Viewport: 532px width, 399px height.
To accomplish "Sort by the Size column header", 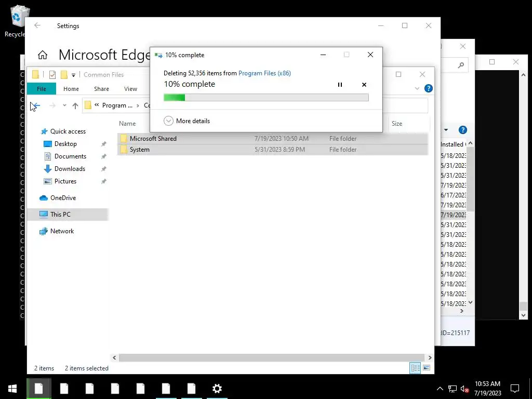I will click(396, 124).
